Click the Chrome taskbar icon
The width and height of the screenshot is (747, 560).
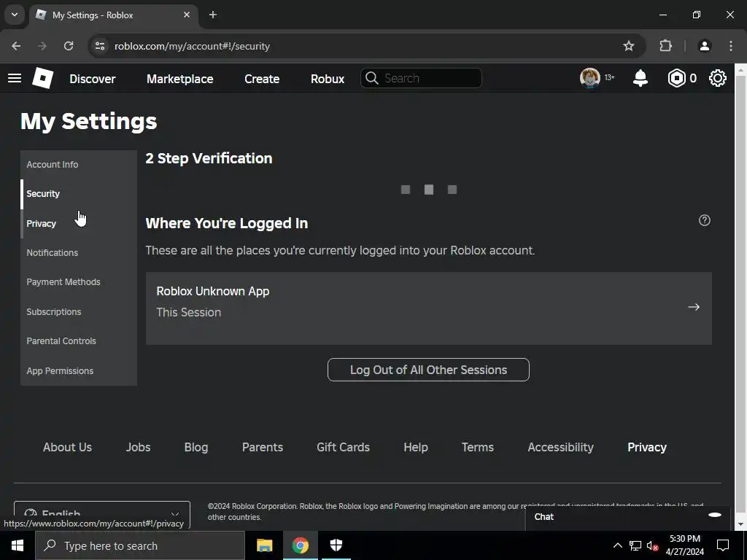(301, 545)
